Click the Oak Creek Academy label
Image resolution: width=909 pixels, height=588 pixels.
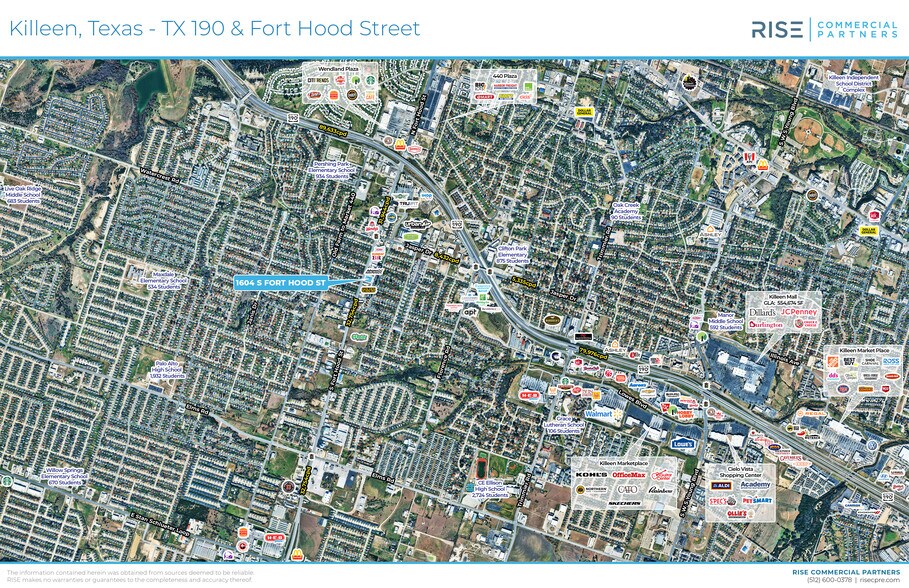[626, 211]
